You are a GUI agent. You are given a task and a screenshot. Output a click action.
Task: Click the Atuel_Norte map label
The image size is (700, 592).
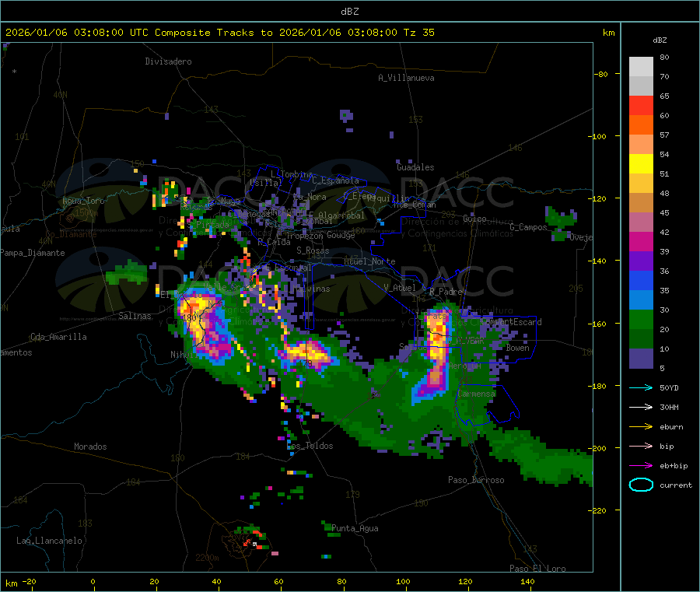(369, 261)
